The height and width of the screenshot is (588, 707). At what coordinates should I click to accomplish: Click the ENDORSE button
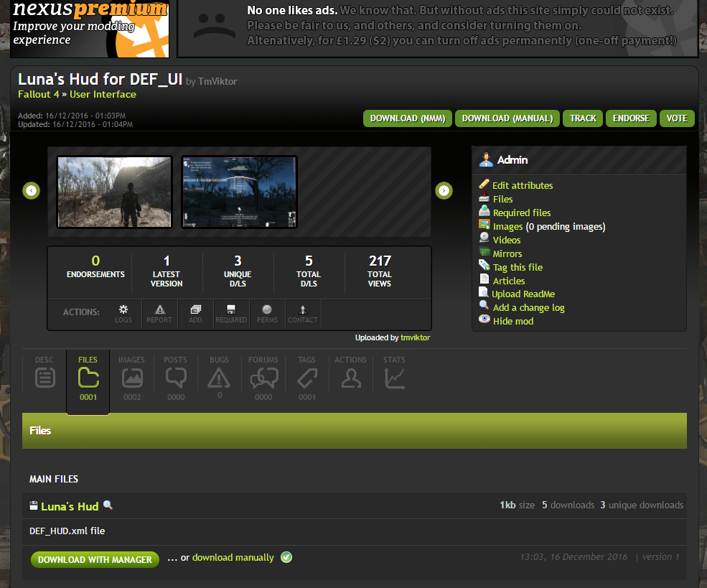[631, 118]
